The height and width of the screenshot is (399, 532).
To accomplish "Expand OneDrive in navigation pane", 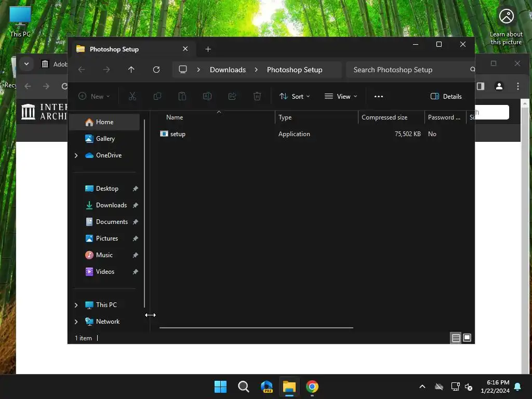I will click(76, 155).
